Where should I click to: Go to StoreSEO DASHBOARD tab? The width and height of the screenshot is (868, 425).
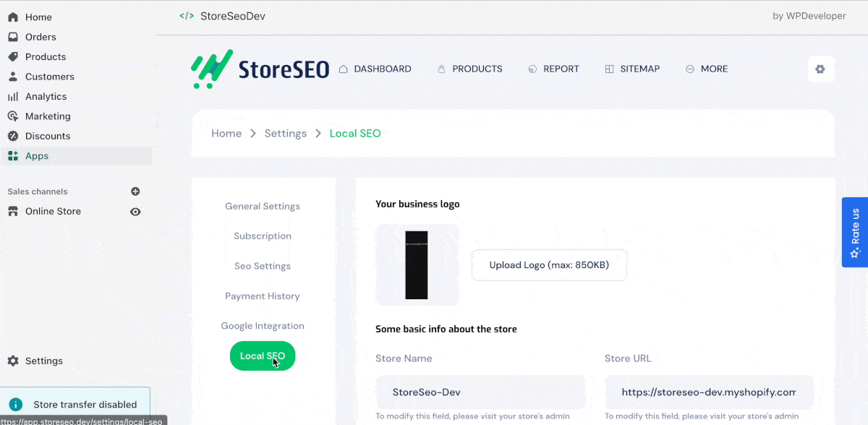click(x=375, y=69)
